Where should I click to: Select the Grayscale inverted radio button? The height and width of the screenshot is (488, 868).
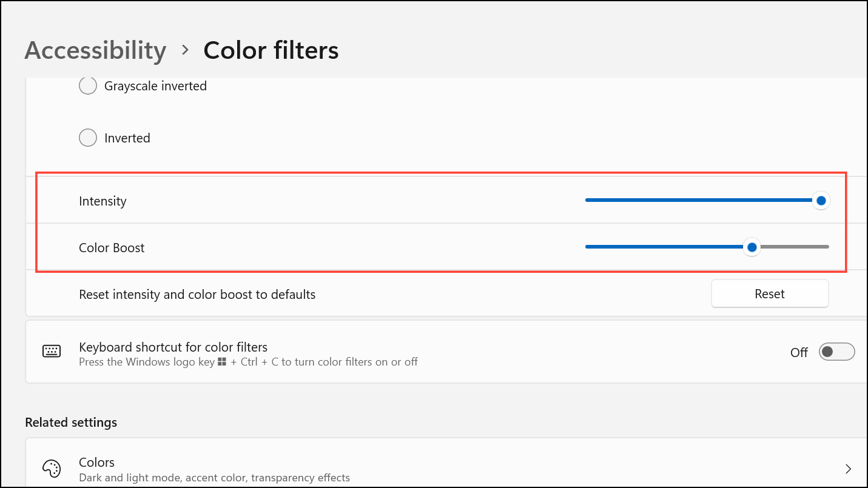point(88,86)
